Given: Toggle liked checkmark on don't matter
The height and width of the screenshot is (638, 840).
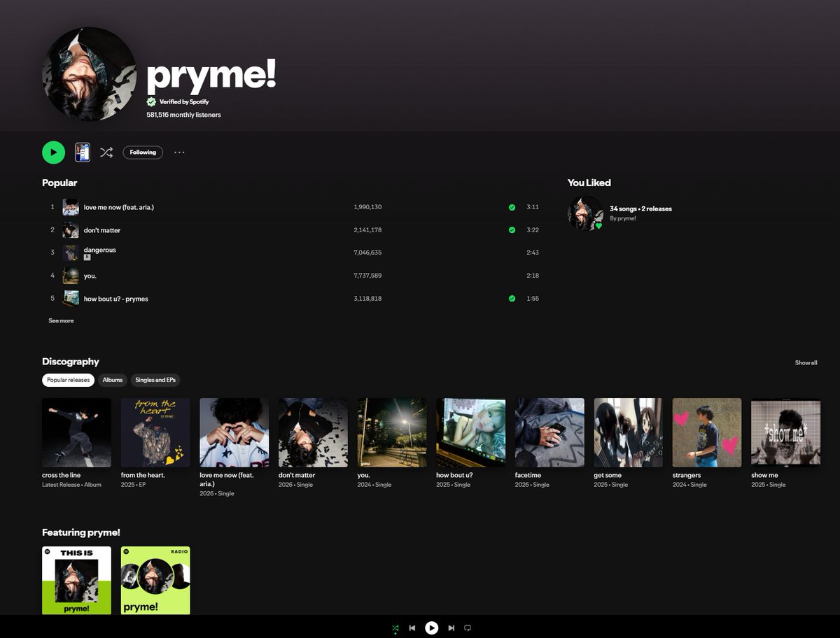Looking at the screenshot, I should 512,230.
